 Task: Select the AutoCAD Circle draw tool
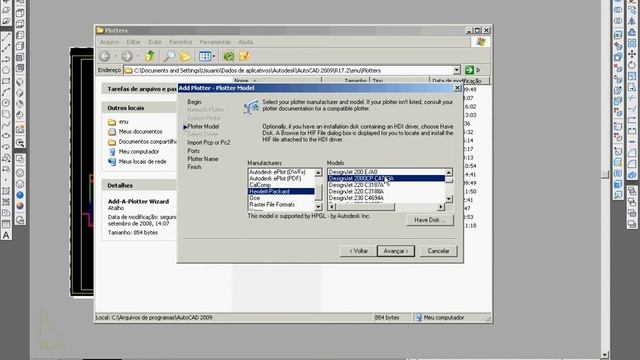click(6, 103)
